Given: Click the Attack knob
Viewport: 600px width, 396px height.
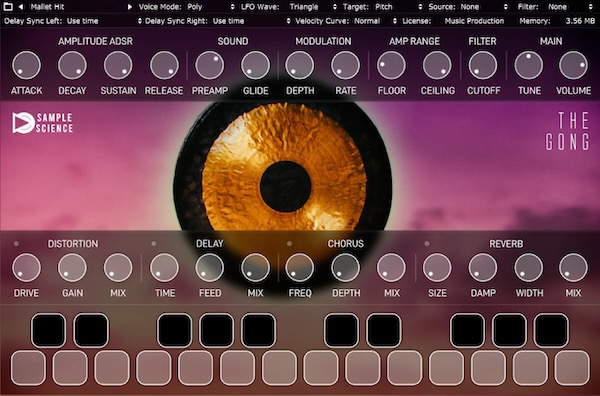Looking at the screenshot, I should click(x=26, y=65).
